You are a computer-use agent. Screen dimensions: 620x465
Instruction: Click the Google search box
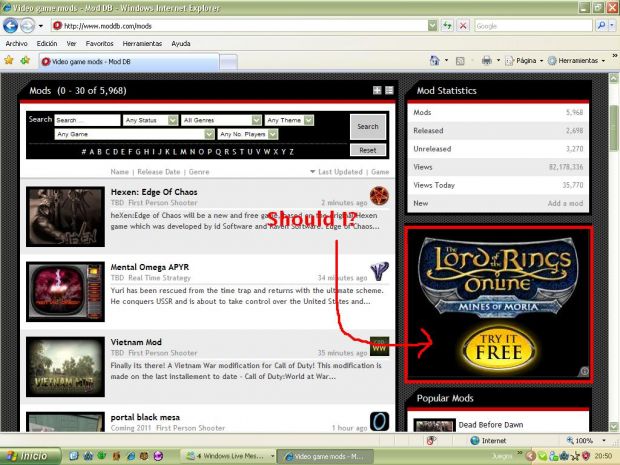coord(533,26)
